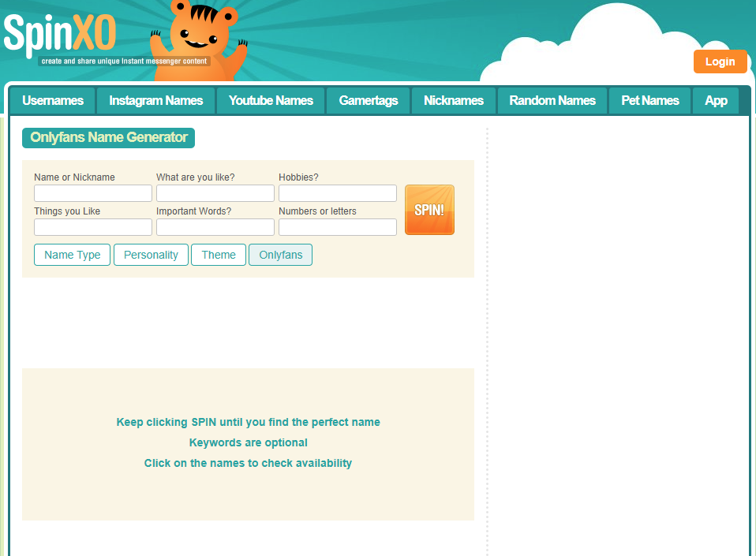Screen dimensions: 756x556
Task: Expand the Theme options
Action: pos(219,255)
